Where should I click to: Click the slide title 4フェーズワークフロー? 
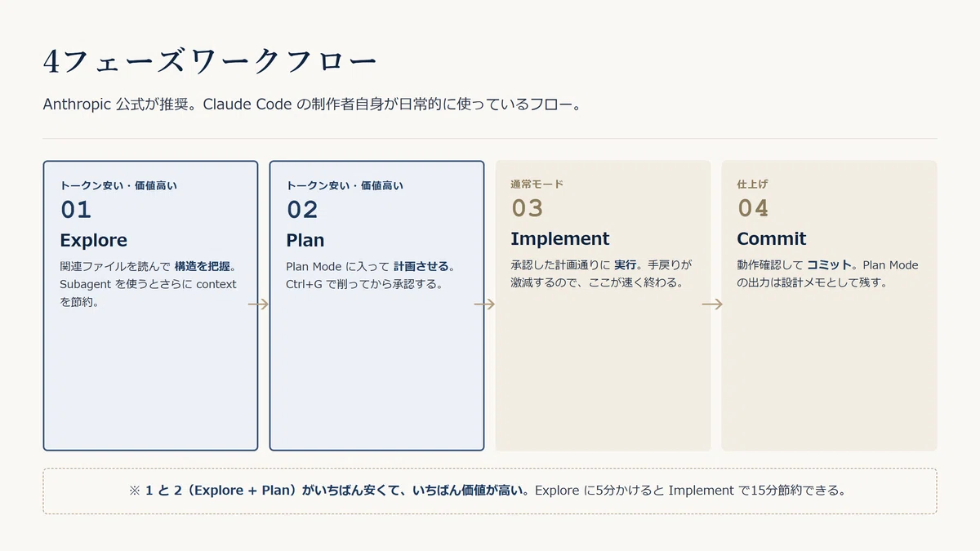click(211, 62)
